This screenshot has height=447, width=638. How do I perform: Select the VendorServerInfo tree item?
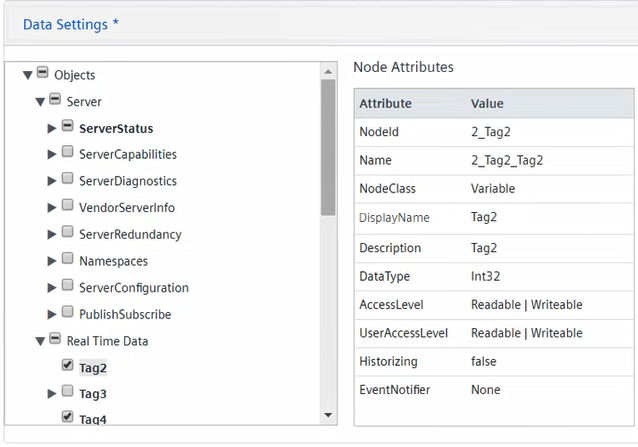(x=126, y=207)
